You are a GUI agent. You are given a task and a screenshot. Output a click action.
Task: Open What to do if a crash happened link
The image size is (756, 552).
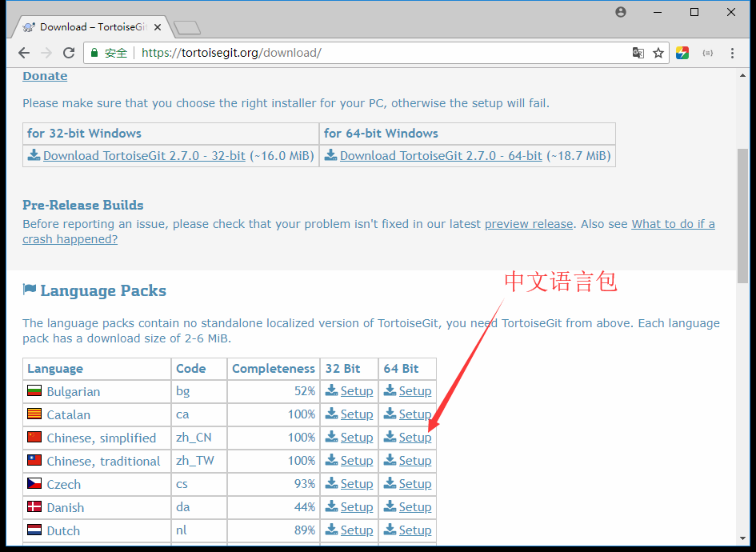coord(369,231)
